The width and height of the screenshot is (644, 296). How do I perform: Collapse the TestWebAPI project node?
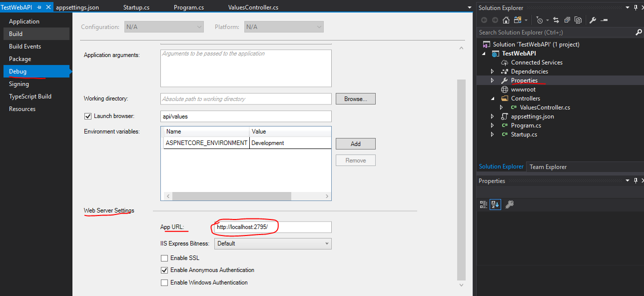tap(483, 53)
